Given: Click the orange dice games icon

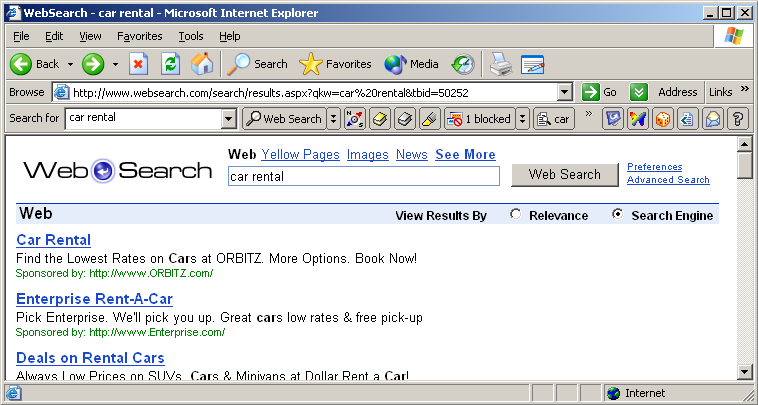Looking at the screenshot, I should point(663,118).
